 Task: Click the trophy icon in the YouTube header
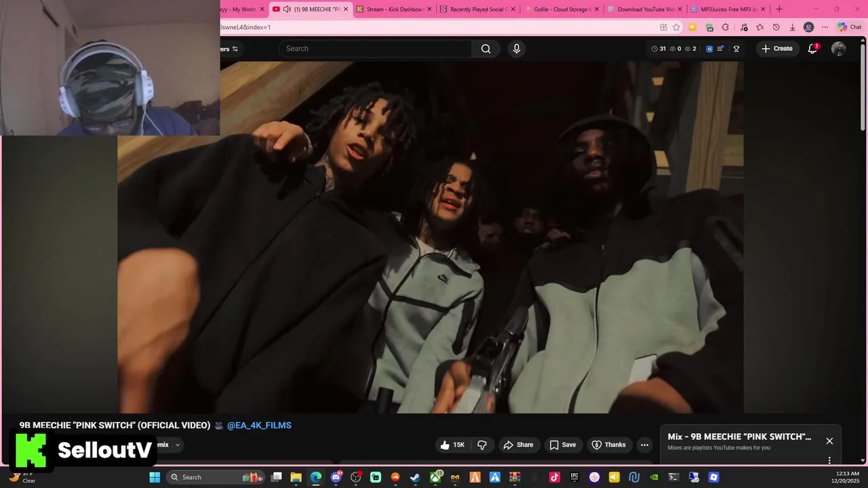pos(736,49)
